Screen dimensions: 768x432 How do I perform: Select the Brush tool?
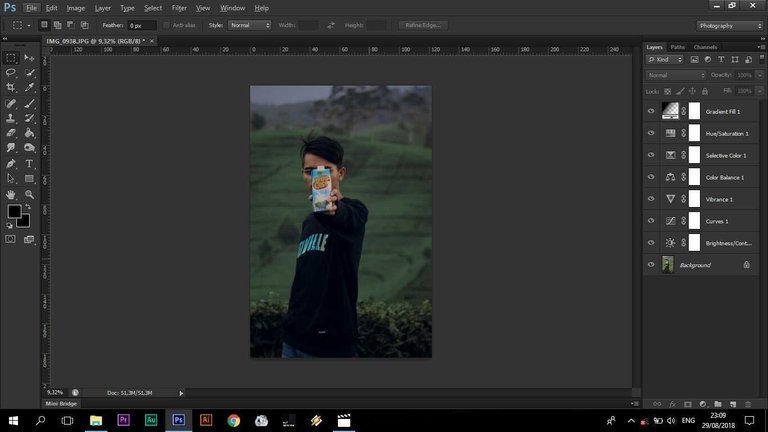point(29,103)
